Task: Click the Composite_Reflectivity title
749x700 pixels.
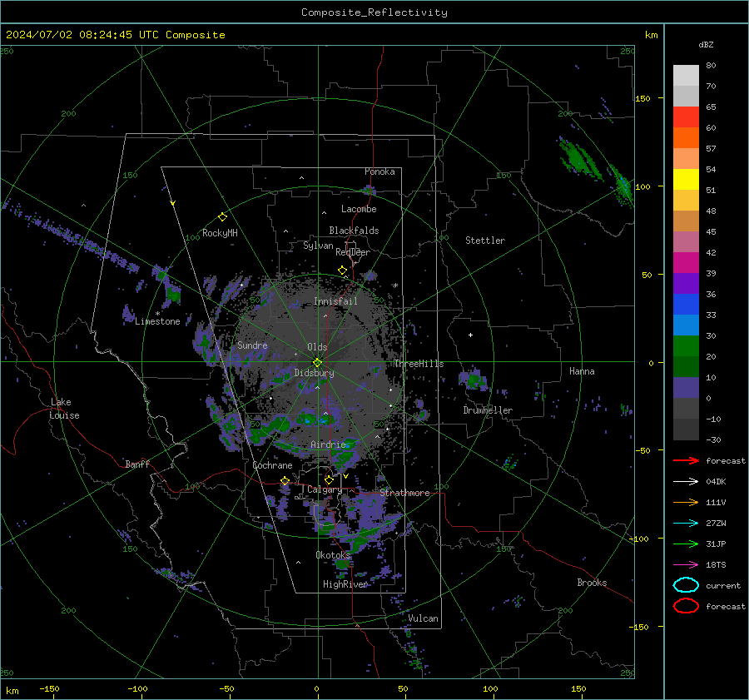Action: (374, 12)
